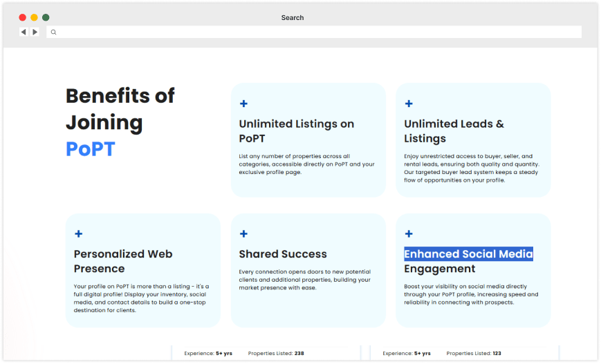Click the Personalized Web Presence card title
601x364 pixels.
tap(123, 261)
